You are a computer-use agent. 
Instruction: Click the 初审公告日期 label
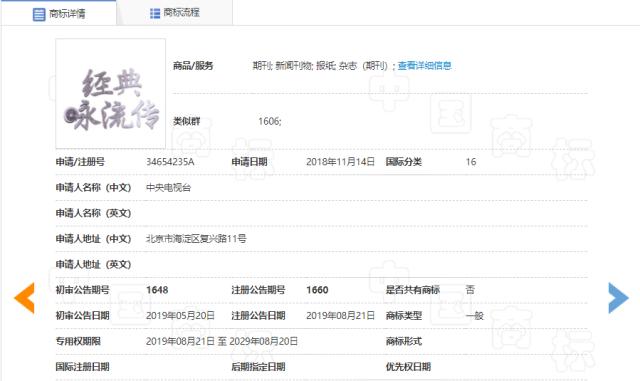82,316
